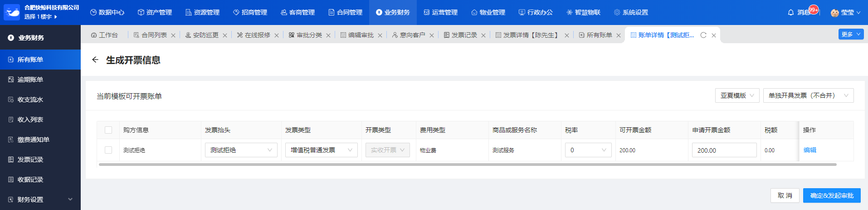Open 缴费通知单 in sidebar
Image resolution: width=868 pixels, height=210 pixels.
click(x=40, y=140)
